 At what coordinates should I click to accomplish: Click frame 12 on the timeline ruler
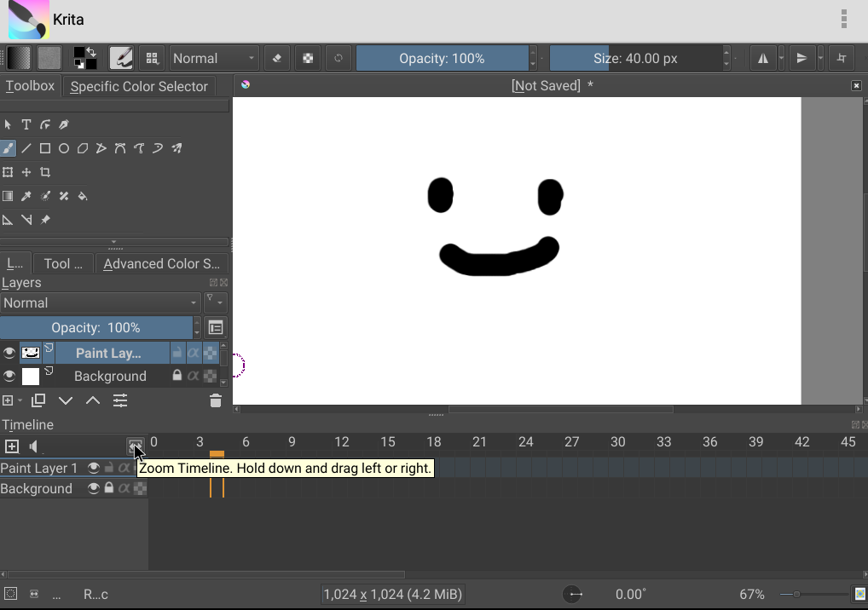pyautogui.click(x=342, y=442)
